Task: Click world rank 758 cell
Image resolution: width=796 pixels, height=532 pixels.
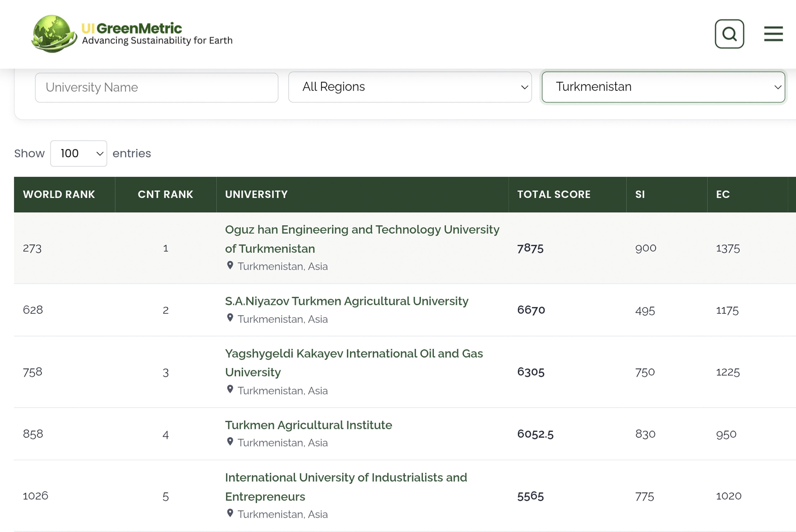Action: pyautogui.click(x=33, y=372)
